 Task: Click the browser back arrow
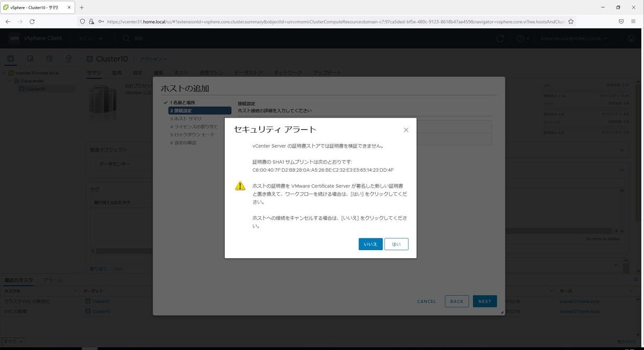point(8,21)
